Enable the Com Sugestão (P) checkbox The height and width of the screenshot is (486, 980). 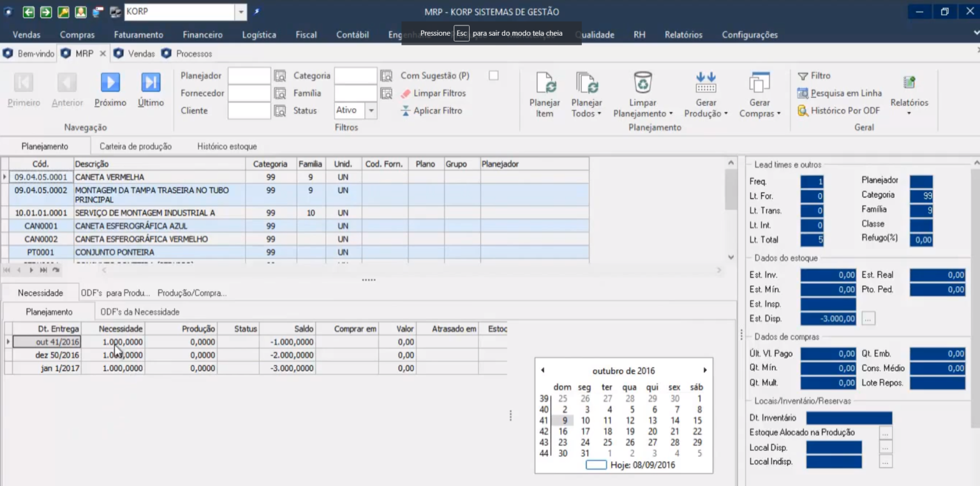click(493, 75)
